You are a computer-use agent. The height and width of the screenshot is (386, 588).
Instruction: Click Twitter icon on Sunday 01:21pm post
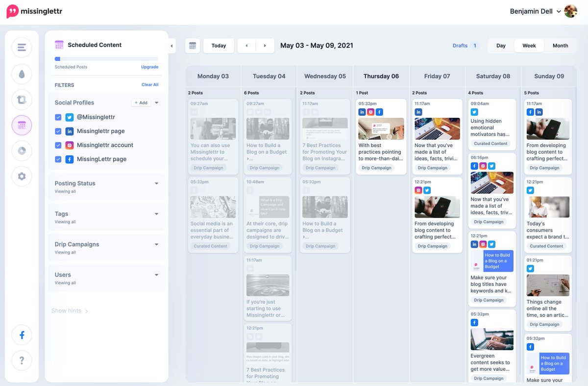click(x=530, y=268)
